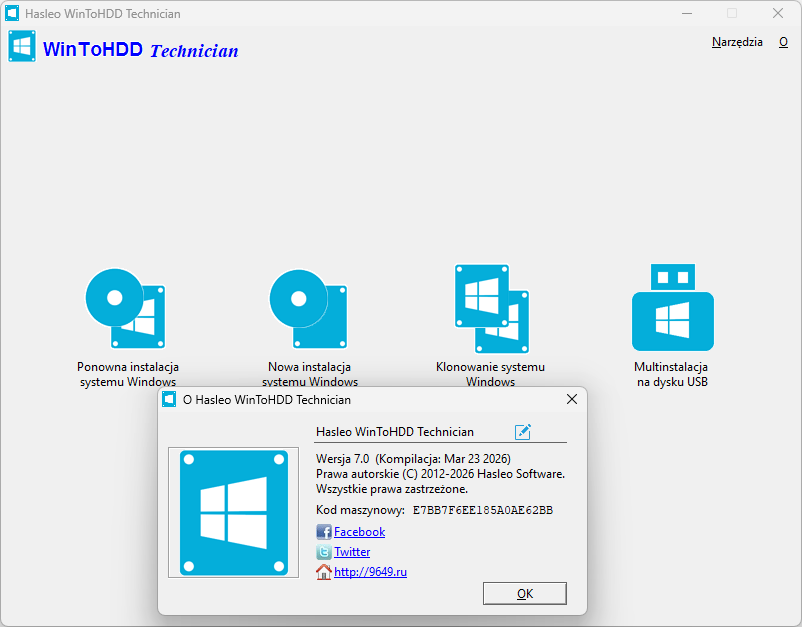Click the 'Wszystkie prawa zastrzeżone.' text
Viewport: 802px width, 627px height.
(392, 489)
